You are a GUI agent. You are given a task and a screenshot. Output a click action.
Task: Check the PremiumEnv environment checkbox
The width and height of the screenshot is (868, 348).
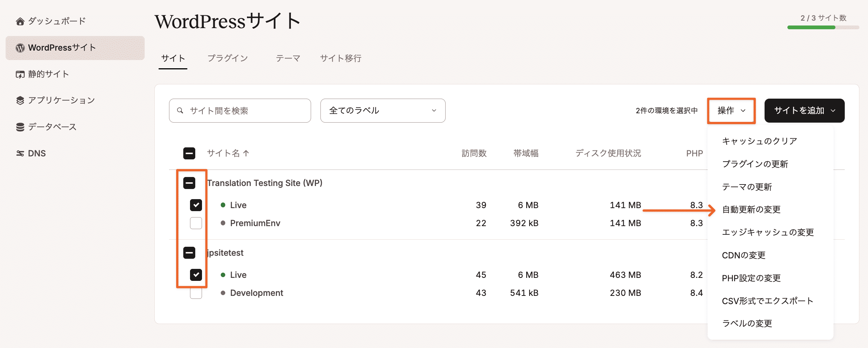coord(196,223)
